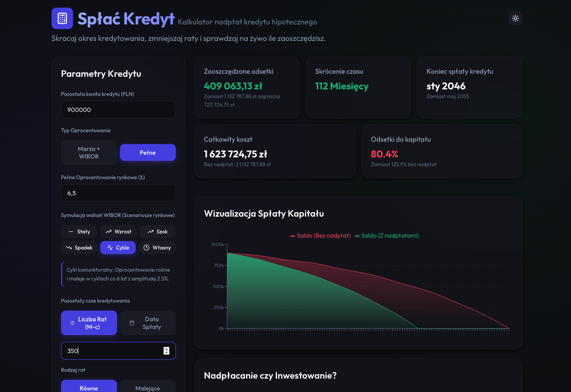Click the downward trend icon on Spadek
The image size is (571, 392).
[69, 248]
